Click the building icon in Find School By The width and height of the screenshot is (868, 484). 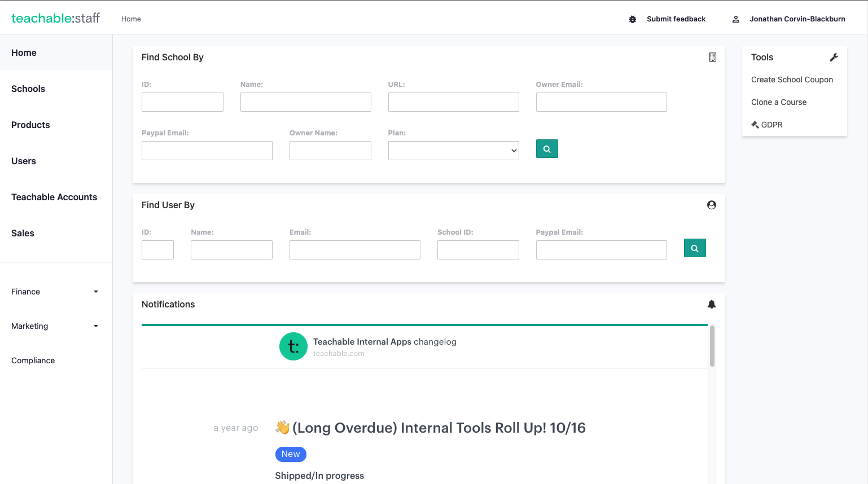coord(712,57)
